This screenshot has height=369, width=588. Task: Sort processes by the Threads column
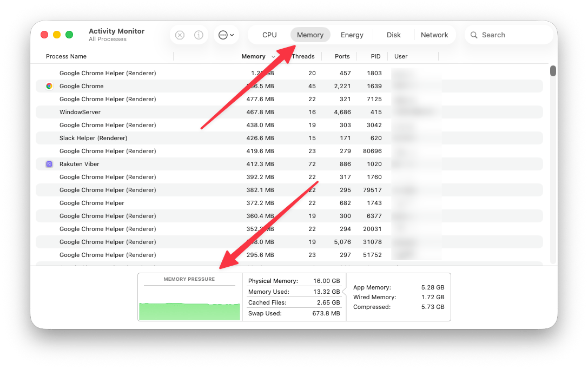(x=303, y=56)
